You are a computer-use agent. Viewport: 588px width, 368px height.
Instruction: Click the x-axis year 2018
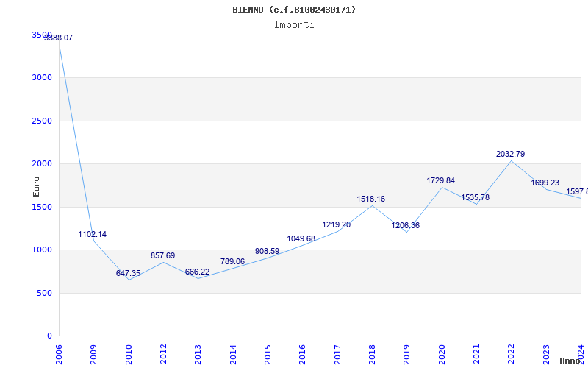click(x=372, y=355)
